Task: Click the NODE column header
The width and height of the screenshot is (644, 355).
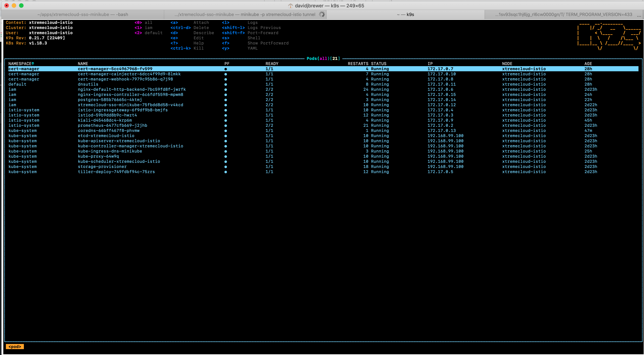Action: 507,64
